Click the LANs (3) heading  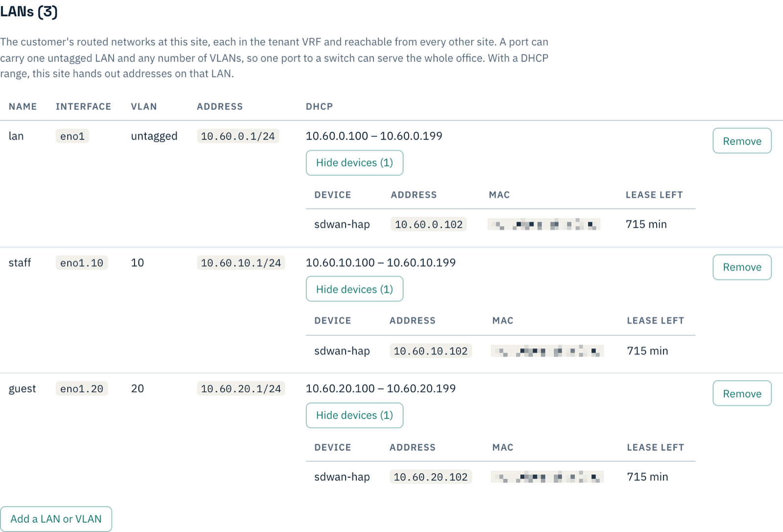click(29, 12)
